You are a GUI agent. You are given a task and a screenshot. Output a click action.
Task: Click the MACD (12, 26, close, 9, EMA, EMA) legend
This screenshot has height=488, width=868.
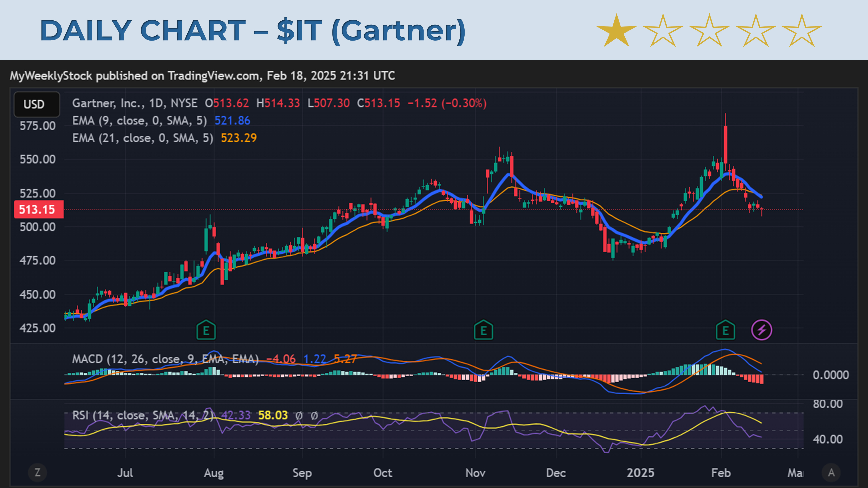coord(165,359)
